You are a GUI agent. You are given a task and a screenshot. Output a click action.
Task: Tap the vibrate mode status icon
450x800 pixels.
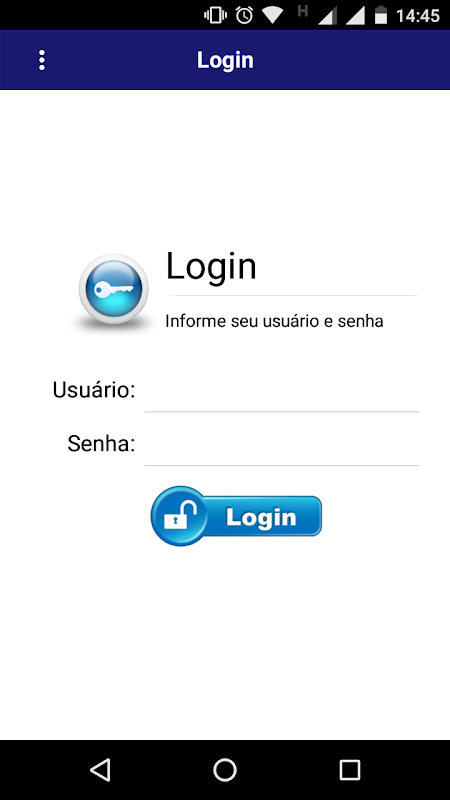point(215,15)
